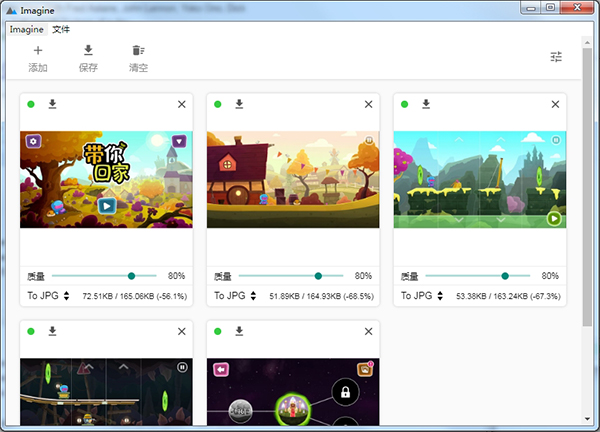
Task: Click the 保存 (save) download icon in toolbar
Action: (88, 50)
